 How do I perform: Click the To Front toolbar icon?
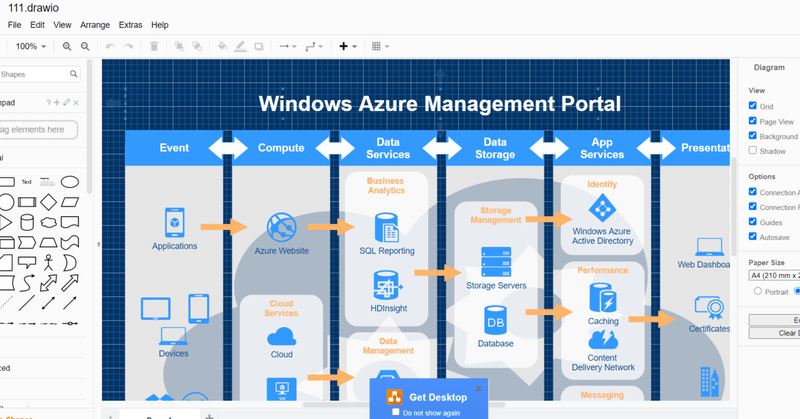pos(179,46)
